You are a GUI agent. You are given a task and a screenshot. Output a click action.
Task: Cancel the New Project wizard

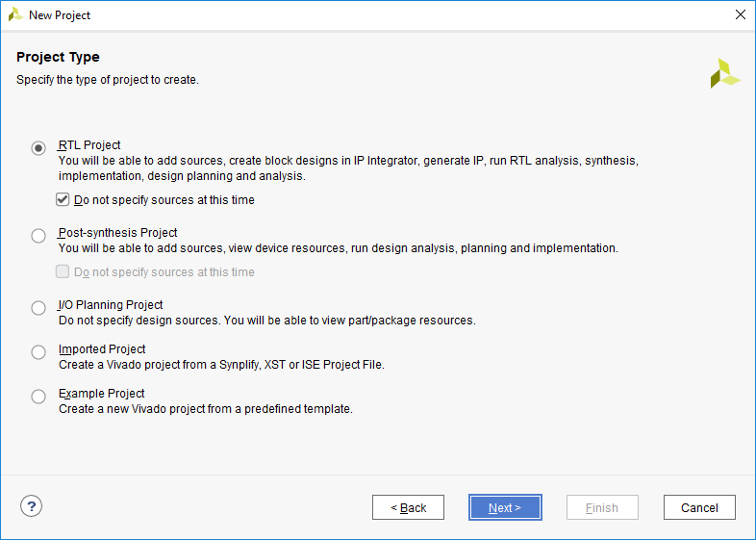[699, 507]
